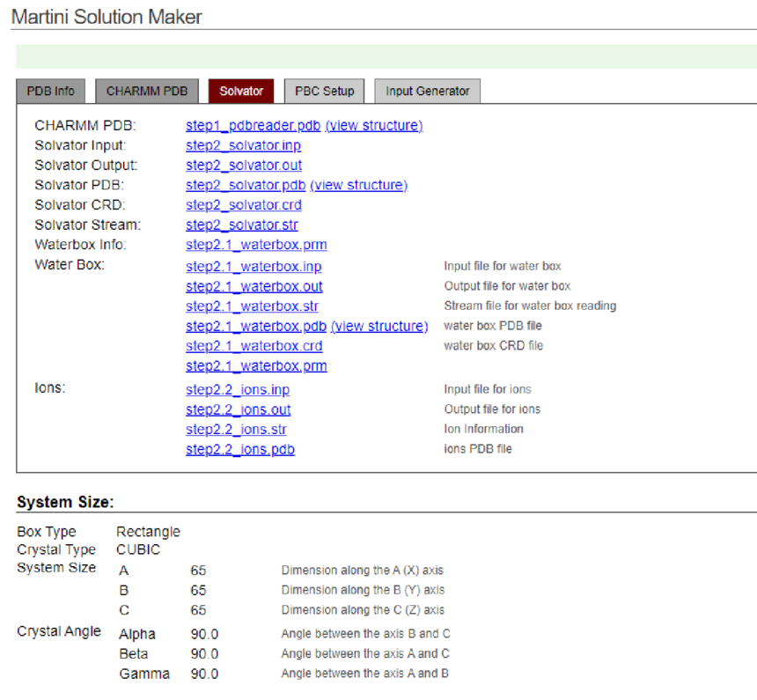Image resolution: width=757 pixels, height=700 pixels.
Task: Download step1_pdbreader.pdb file
Action: click(x=253, y=125)
